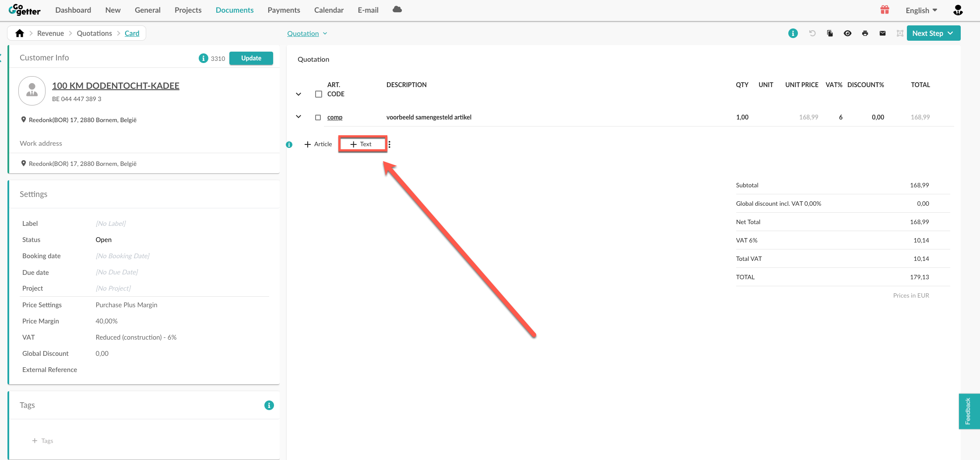The height and width of the screenshot is (460, 980).
Task: Click the Feedback tab on the right edge
Action: coord(968,411)
